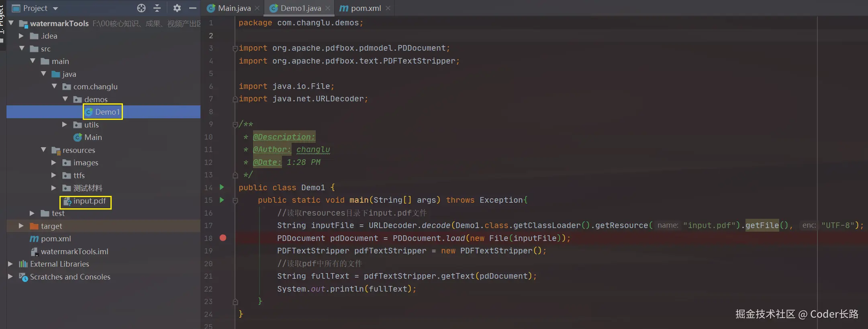Open Project panel settings gear
The width and height of the screenshot is (868, 329).
click(177, 8)
